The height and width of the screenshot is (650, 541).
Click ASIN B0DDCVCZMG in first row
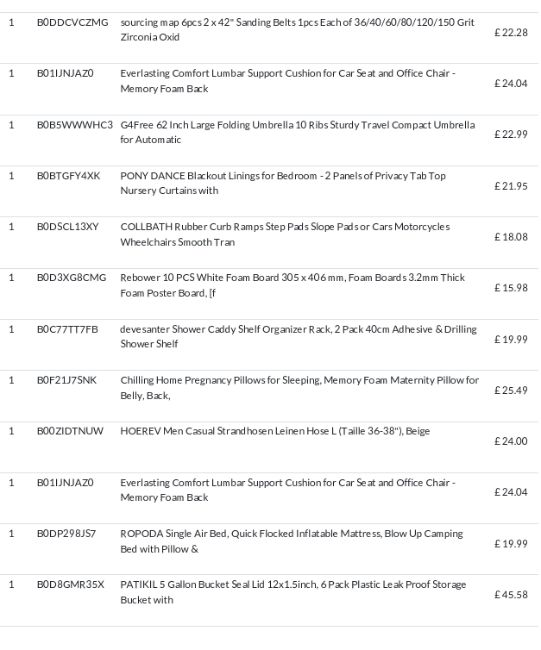coord(73,22)
